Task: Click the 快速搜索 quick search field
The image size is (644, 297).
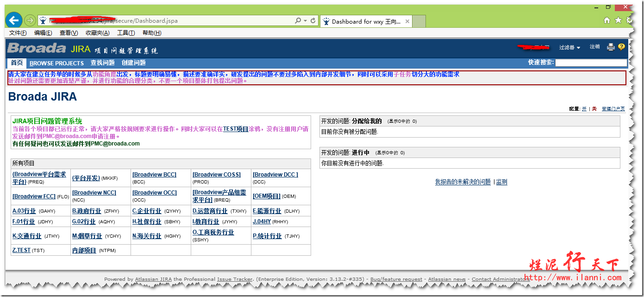Action: point(591,63)
